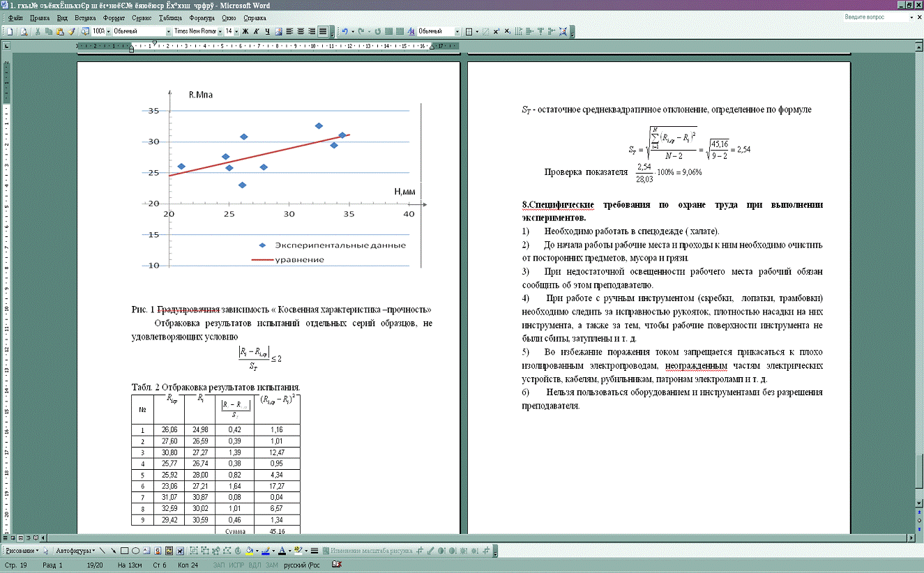Click the Рисование drawing menu button
The width and height of the screenshot is (924, 573).
coord(22,551)
